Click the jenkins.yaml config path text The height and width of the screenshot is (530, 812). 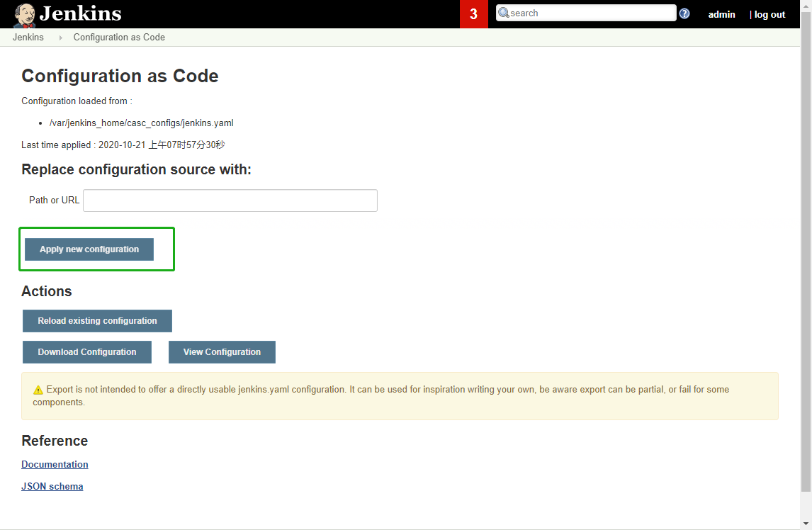click(x=140, y=123)
